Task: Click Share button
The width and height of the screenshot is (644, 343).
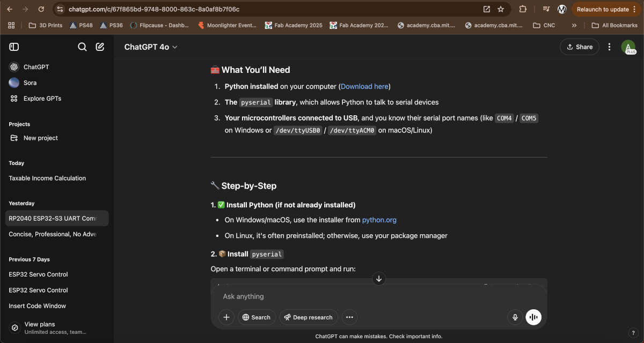Action: tap(579, 47)
